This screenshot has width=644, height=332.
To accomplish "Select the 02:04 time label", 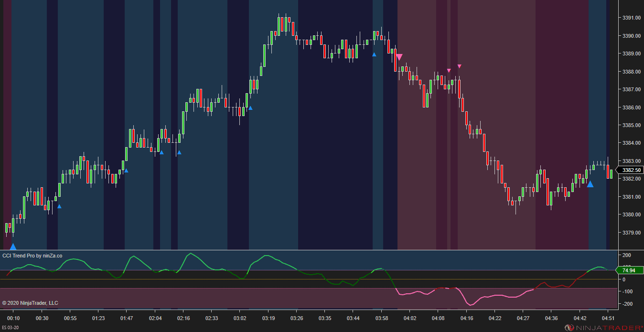I will (155, 318).
